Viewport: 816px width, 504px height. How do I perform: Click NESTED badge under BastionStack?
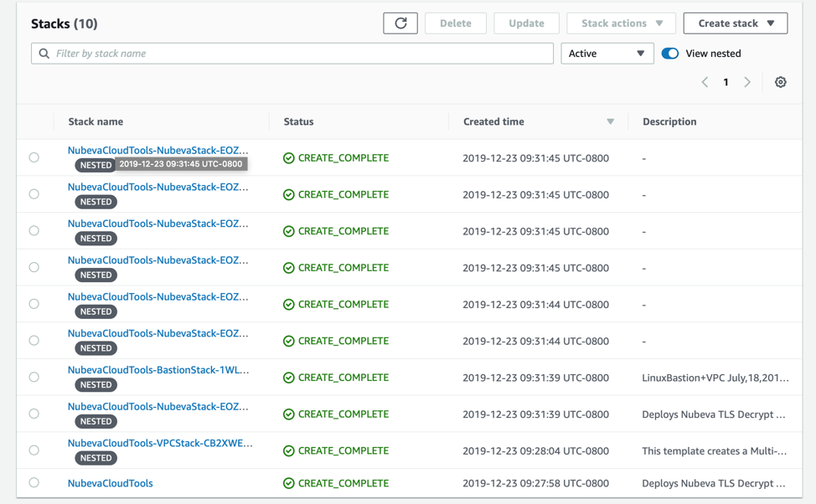[96, 385]
